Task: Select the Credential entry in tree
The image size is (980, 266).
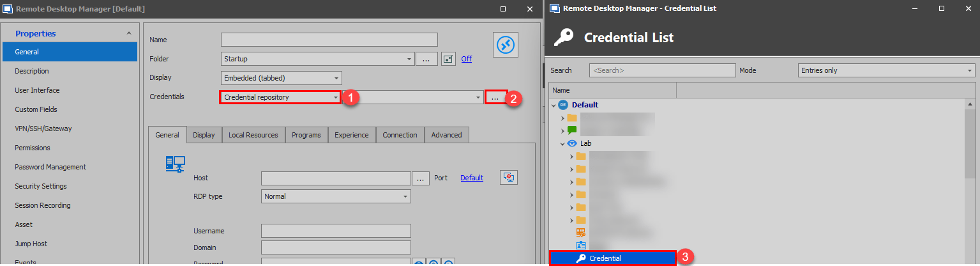Action: pyautogui.click(x=612, y=258)
